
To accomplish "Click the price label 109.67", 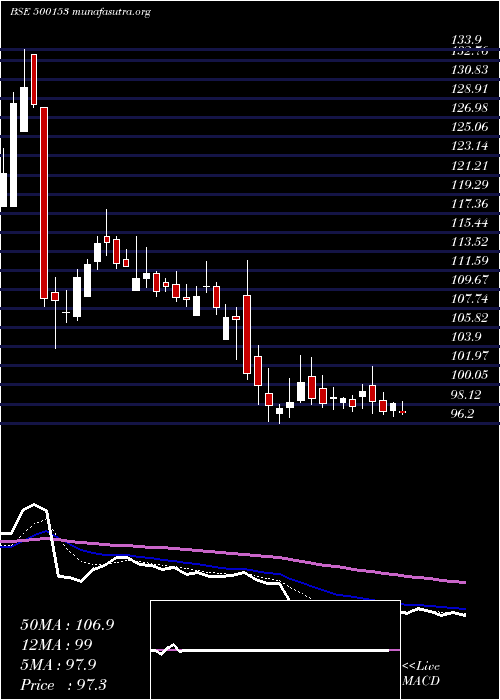I will click(x=468, y=280).
